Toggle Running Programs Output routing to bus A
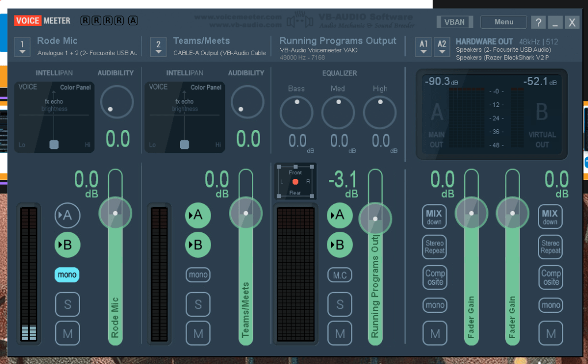The height and width of the screenshot is (364, 588). pos(340,215)
